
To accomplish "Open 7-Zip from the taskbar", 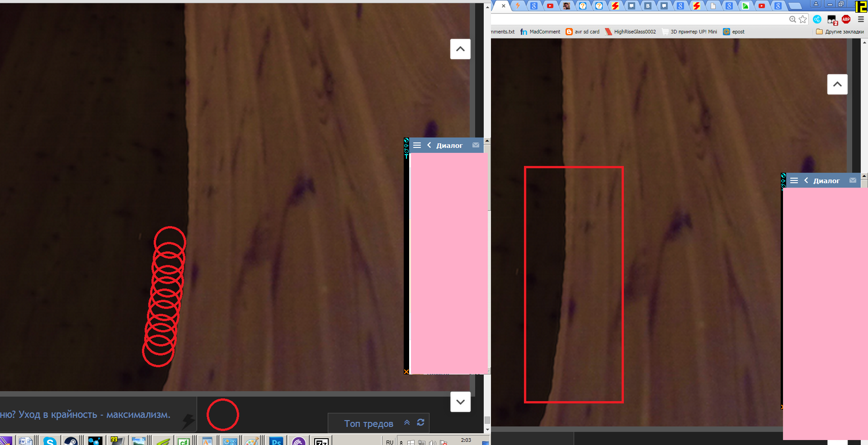I will (x=321, y=441).
